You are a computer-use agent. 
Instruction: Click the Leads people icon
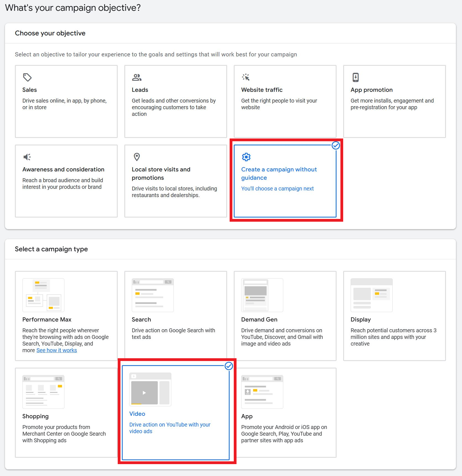tap(136, 77)
